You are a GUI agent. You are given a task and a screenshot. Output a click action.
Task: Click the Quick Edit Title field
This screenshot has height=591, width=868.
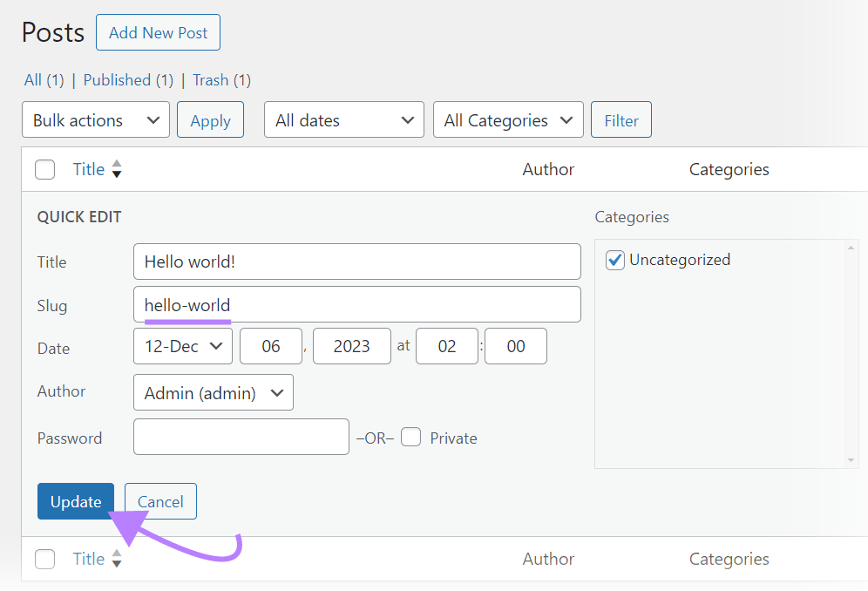[357, 262]
